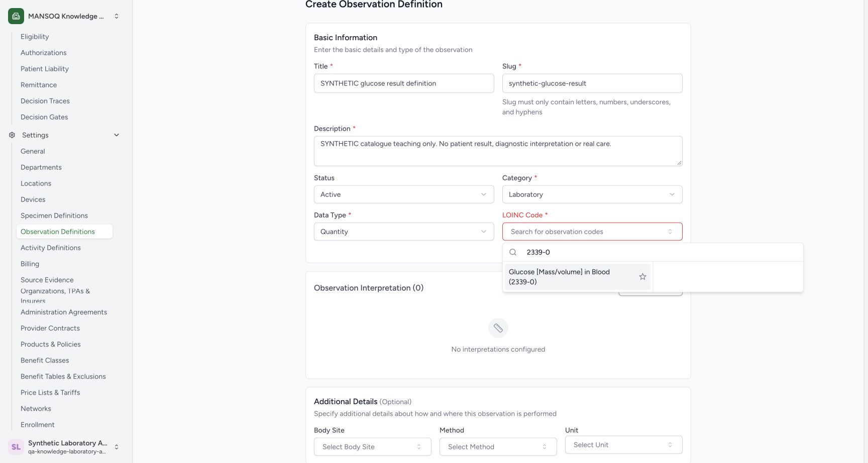Click the Settings gear icon
This screenshot has width=868, height=463.
pyautogui.click(x=12, y=135)
